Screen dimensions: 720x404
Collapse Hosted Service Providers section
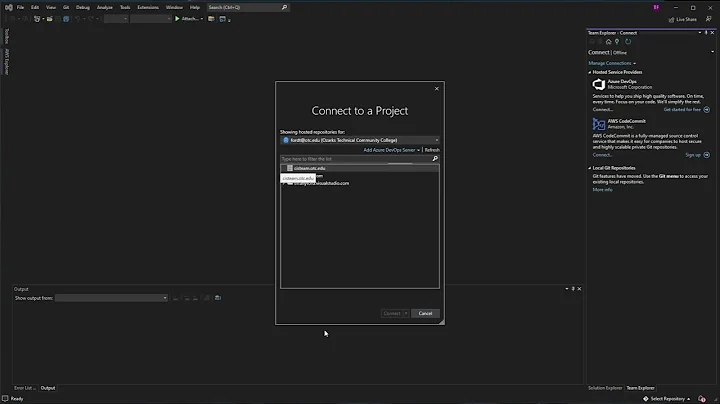pyautogui.click(x=590, y=72)
